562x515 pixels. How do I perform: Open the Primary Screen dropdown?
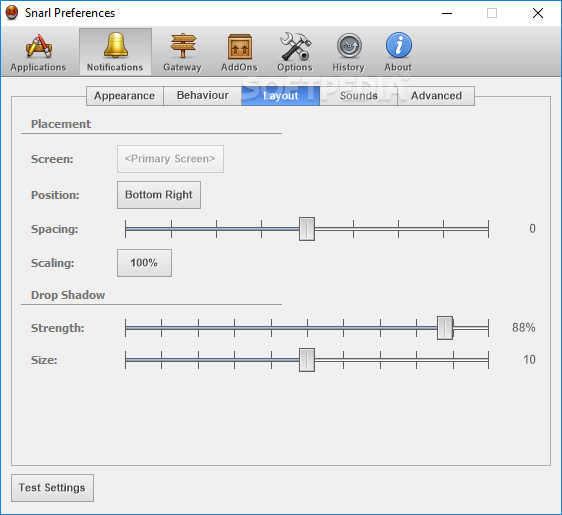pyautogui.click(x=170, y=159)
